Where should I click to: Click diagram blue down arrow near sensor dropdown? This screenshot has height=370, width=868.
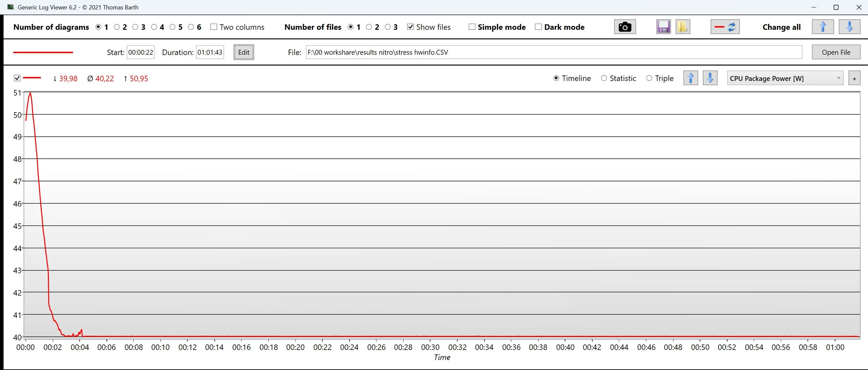click(710, 78)
